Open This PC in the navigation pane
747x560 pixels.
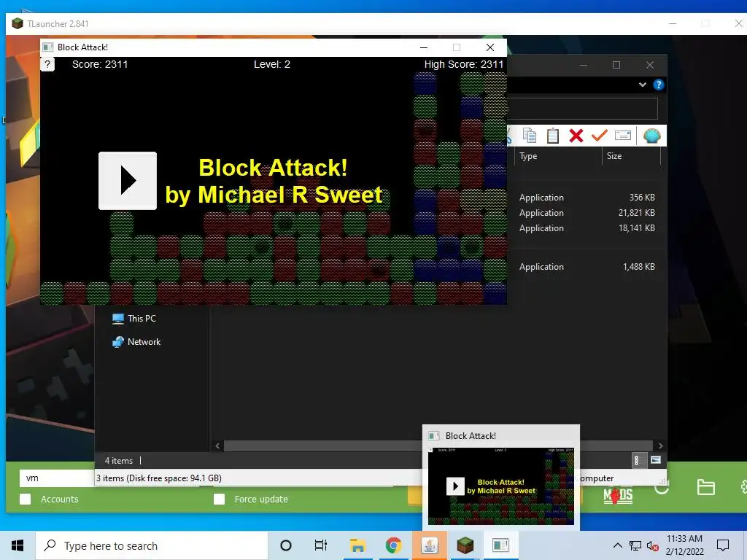pyautogui.click(x=134, y=319)
